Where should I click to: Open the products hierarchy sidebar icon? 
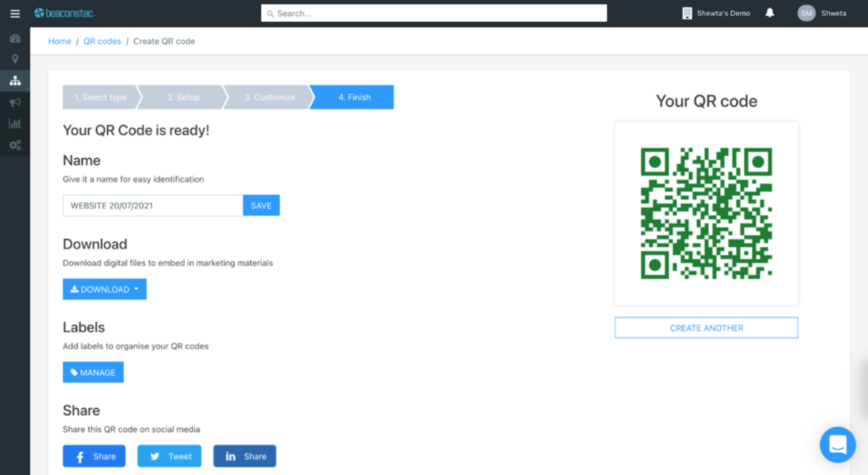click(15, 81)
